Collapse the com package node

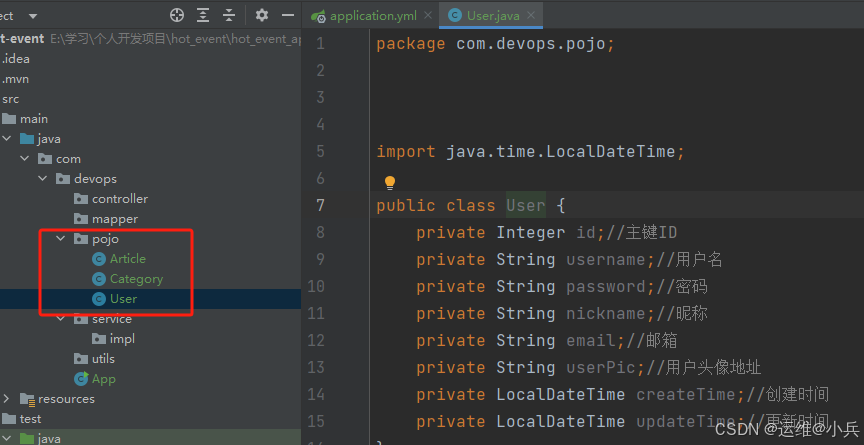[25, 159]
